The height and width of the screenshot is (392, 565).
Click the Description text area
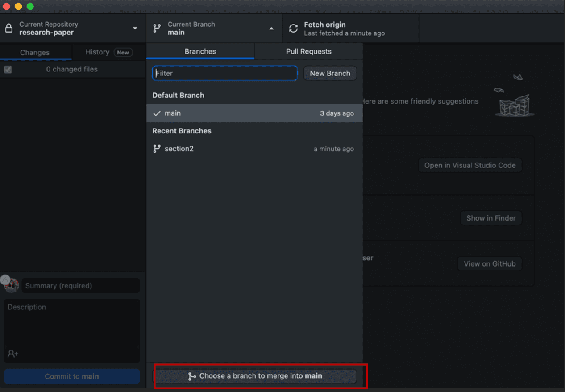point(72,330)
